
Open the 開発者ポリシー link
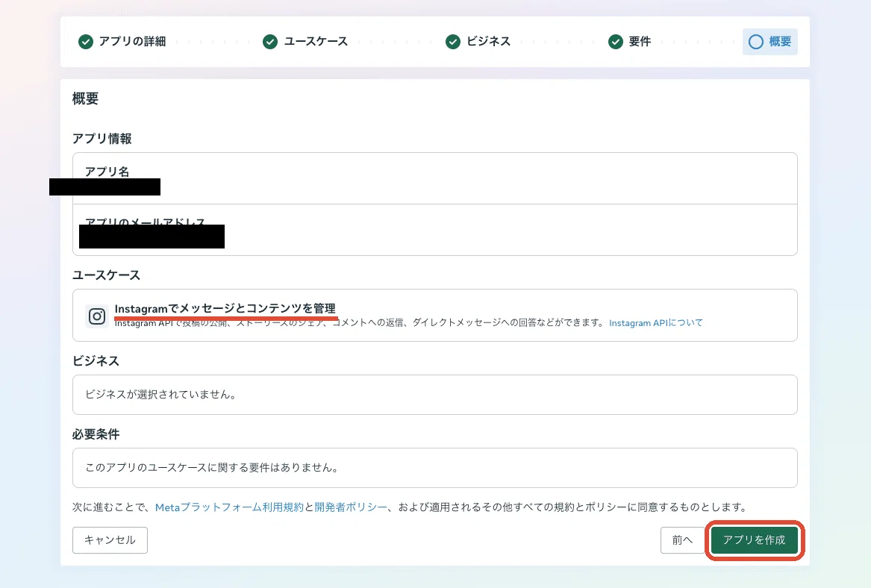click(351, 507)
